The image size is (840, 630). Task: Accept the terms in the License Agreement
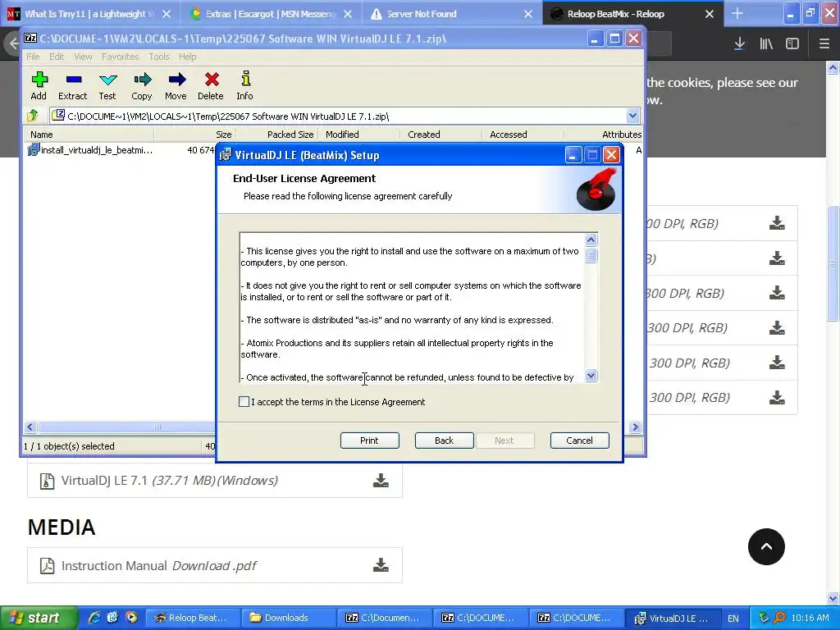(x=244, y=402)
